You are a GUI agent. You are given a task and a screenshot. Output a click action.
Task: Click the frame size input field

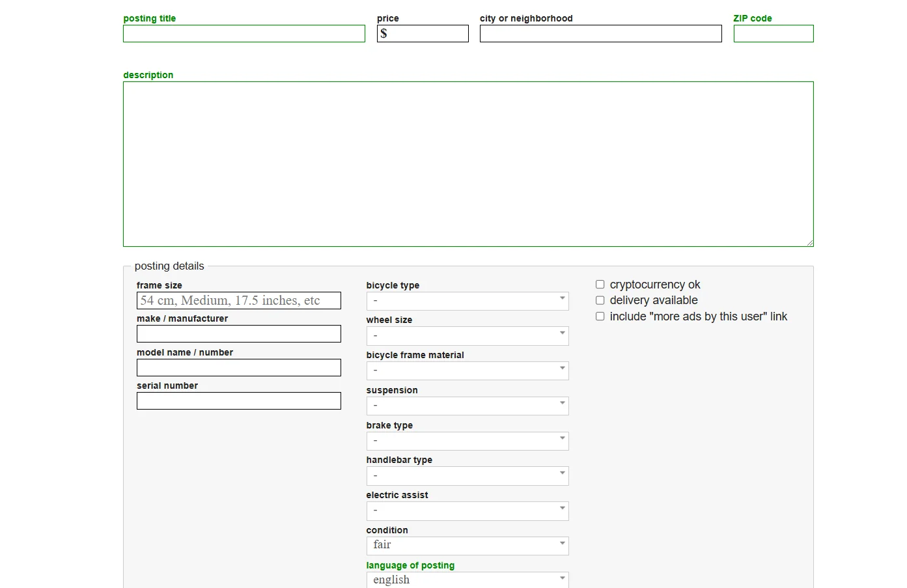(x=238, y=301)
